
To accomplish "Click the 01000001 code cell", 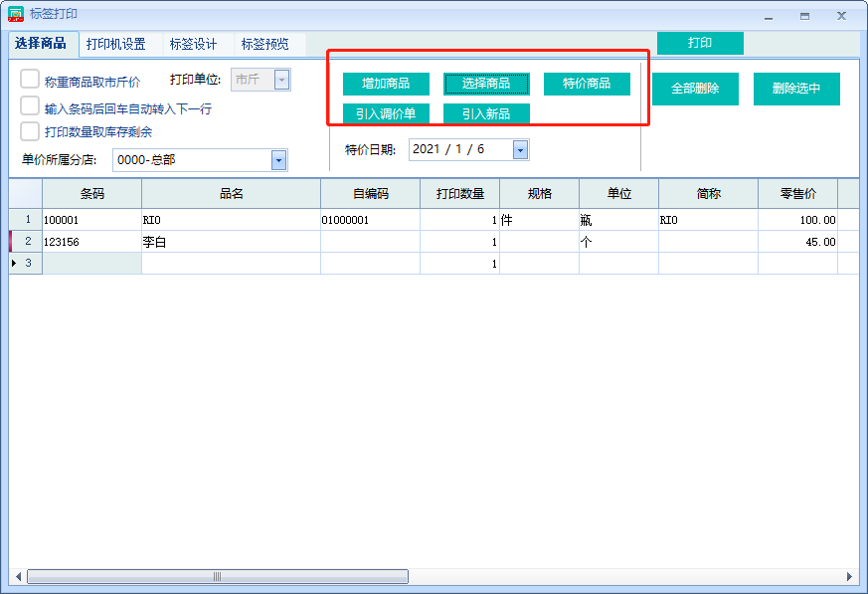I will pyautogui.click(x=370, y=220).
